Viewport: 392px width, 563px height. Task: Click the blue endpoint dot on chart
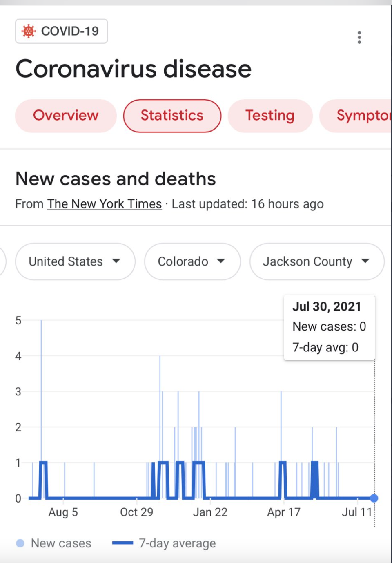[x=374, y=498]
